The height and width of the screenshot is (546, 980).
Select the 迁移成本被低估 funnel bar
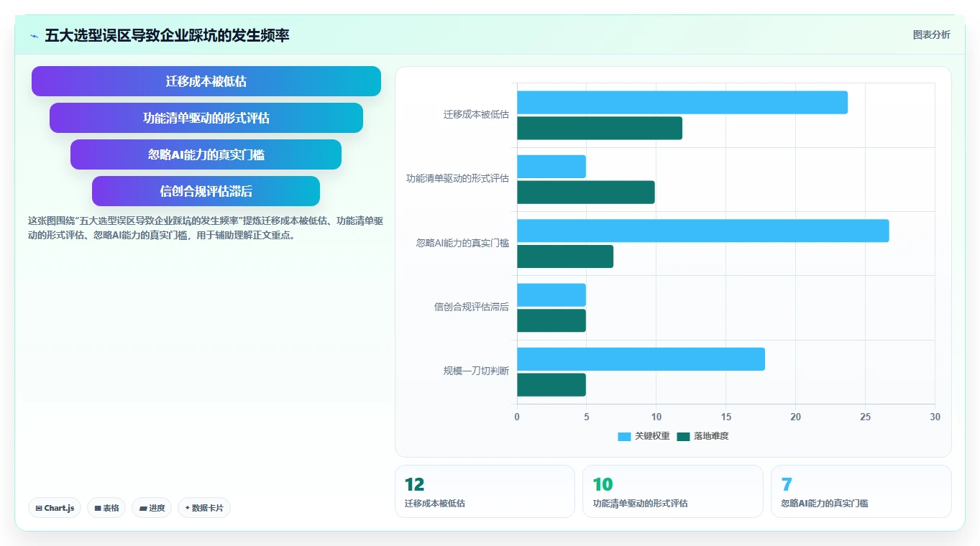pyautogui.click(x=206, y=81)
